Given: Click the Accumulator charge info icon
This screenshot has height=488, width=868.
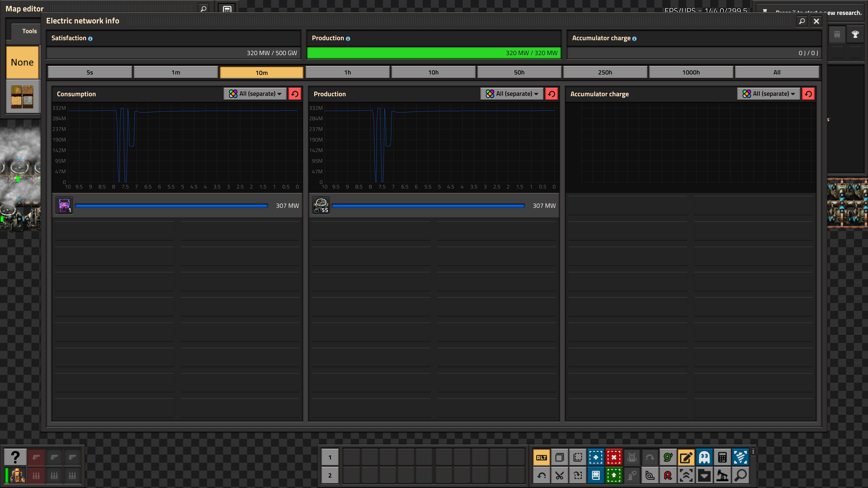Looking at the screenshot, I should (x=634, y=39).
